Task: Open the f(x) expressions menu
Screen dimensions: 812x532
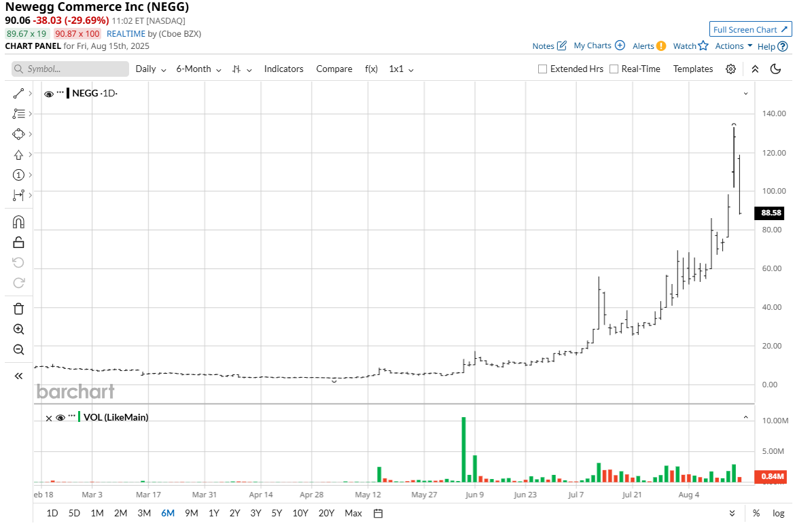Action: coord(371,69)
